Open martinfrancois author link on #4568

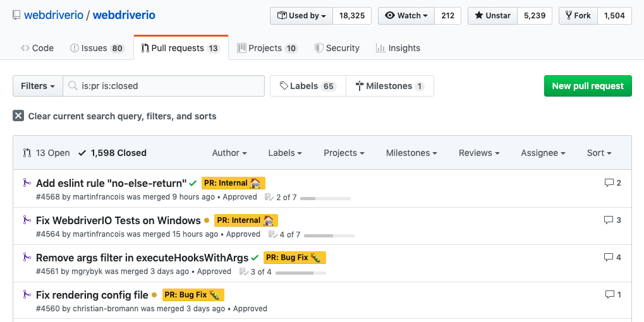point(99,197)
